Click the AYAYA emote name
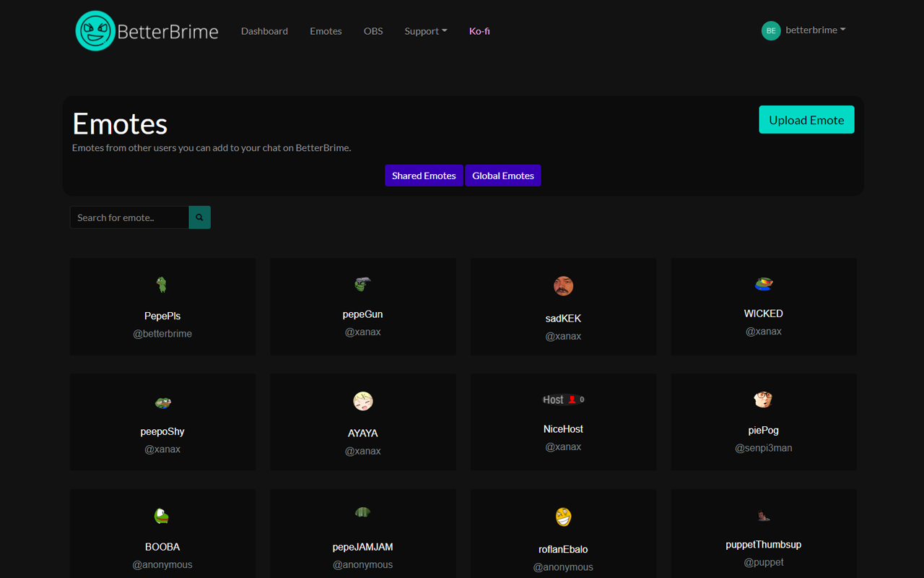 pyautogui.click(x=363, y=433)
